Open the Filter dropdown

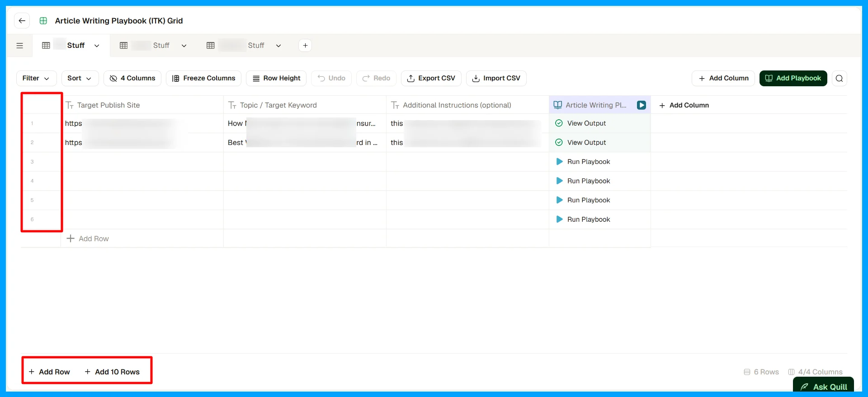36,78
